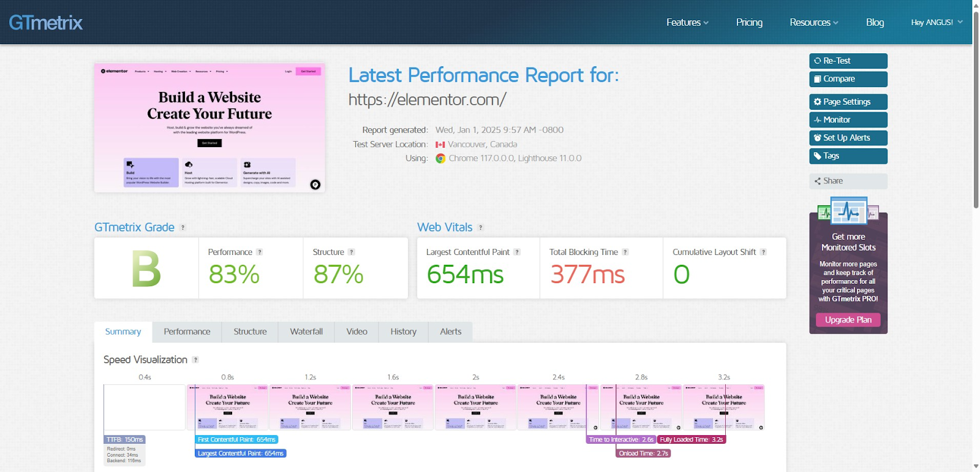The image size is (980, 472).
Task: Open Page Settings
Action: 848,102
